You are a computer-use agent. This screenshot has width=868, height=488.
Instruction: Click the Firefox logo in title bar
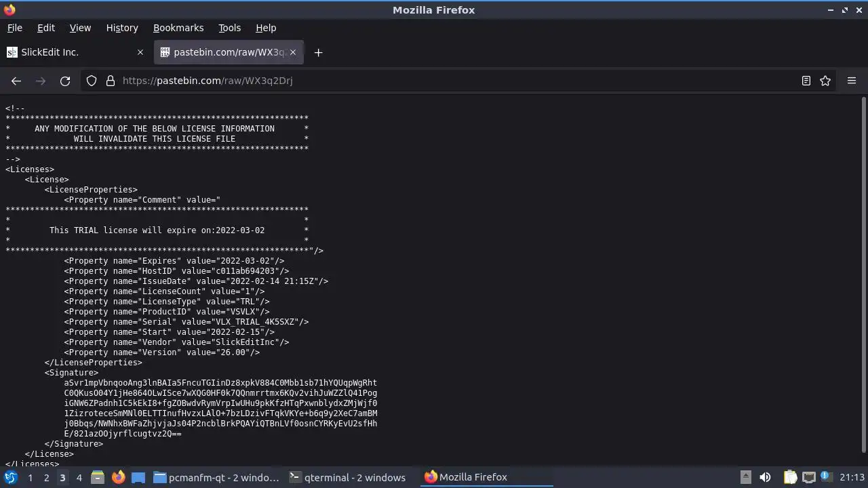pyautogui.click(x=9, y=9)
